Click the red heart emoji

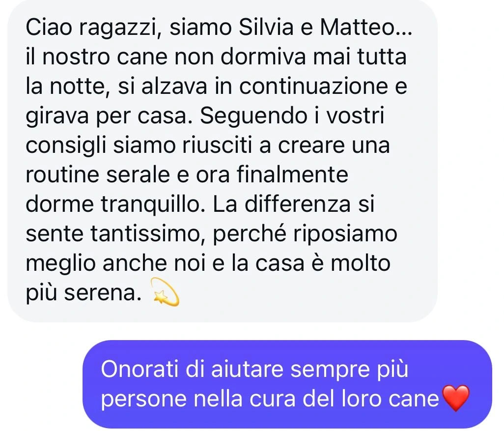[x=456, y=398]
